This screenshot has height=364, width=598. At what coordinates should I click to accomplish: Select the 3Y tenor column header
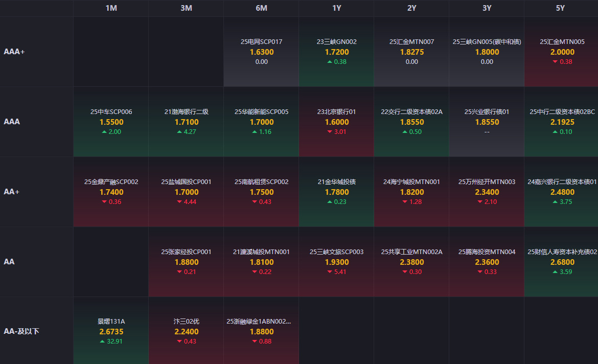tap(487, 8)
